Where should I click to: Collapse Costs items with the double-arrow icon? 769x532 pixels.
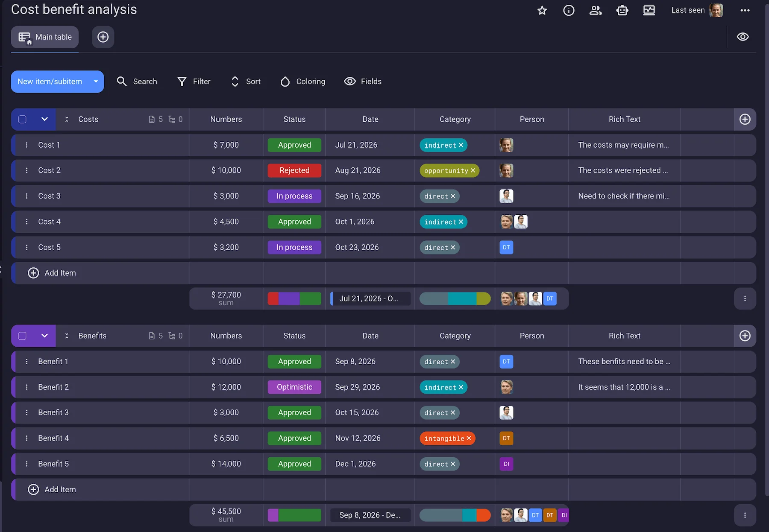point(67,120)
